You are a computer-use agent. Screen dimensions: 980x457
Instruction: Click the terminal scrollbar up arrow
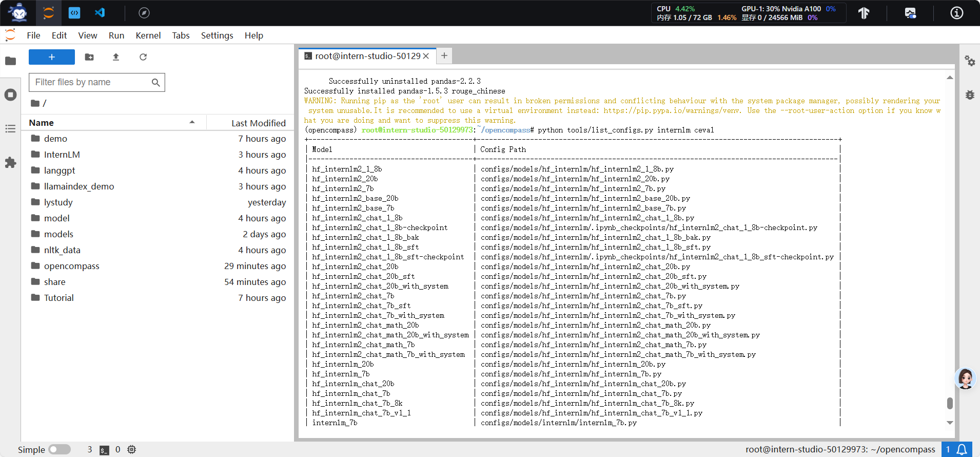pyautogui.click(x=950, y=78)
